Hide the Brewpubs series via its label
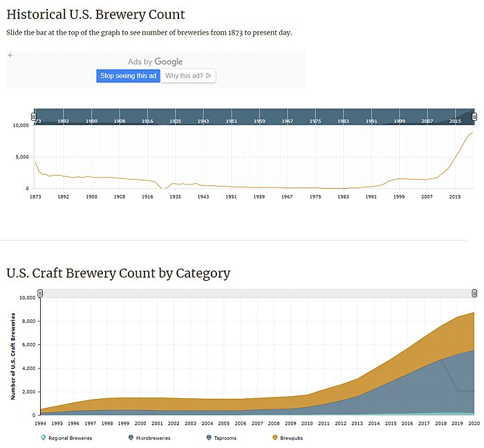Image resolution: width=484 pixels, height=448 pixels. (x=292, y=438)
